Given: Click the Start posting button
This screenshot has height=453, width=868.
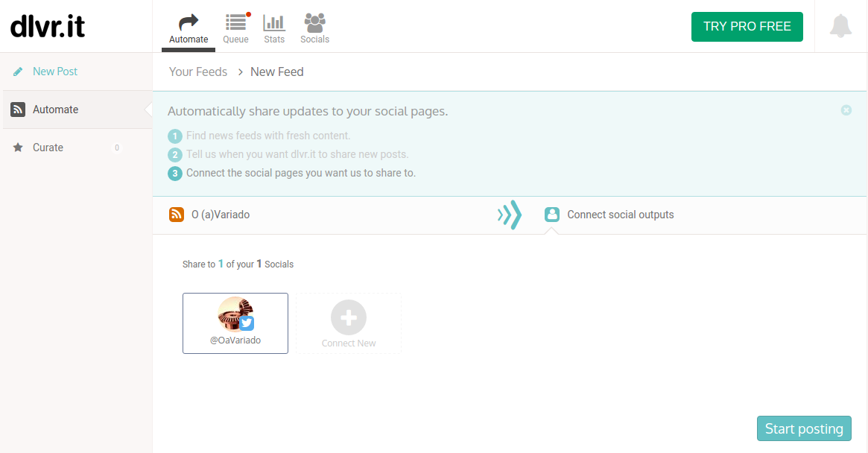Looking at the screenshot, I should pos(804,428).
